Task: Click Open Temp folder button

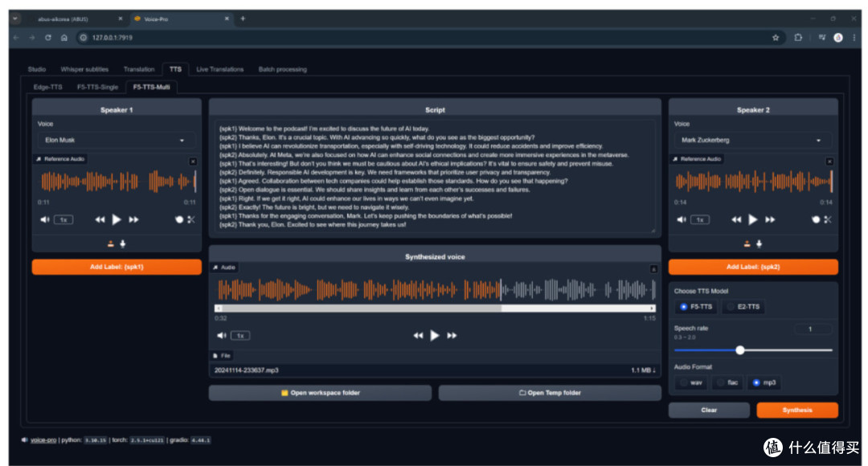Action: tap(550, 393)
